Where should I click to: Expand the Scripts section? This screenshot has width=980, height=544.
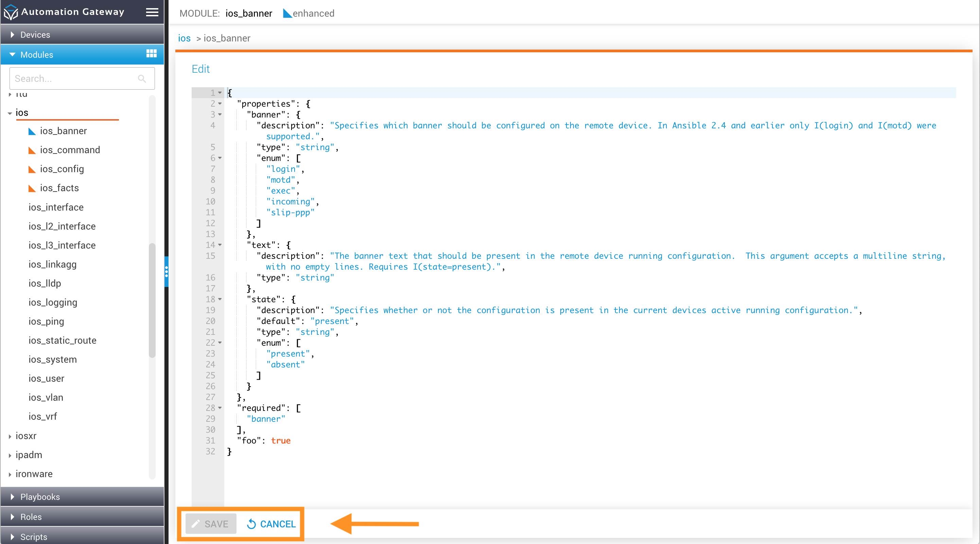pyautogui.click(x=82, y=537)
